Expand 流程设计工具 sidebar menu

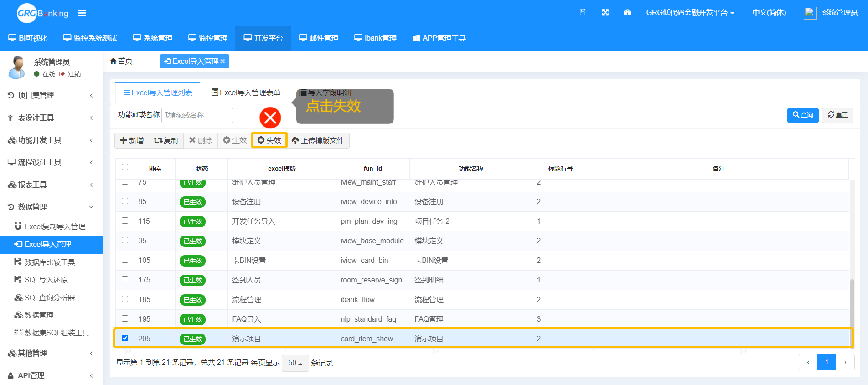51,162
